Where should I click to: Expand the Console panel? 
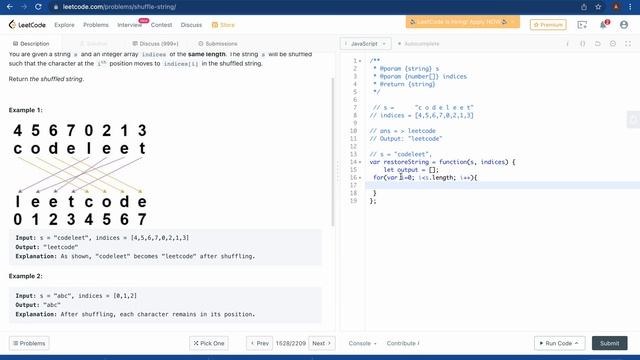[x=362, y=343]
